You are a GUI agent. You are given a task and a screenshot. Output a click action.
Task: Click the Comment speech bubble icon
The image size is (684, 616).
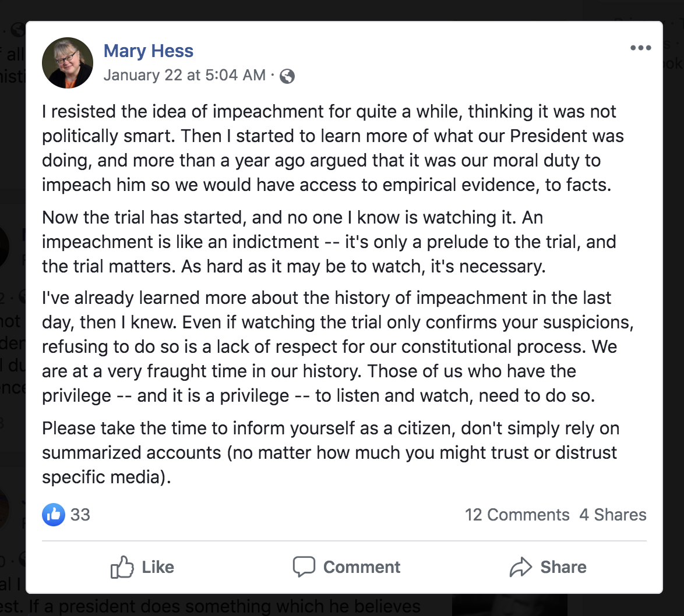tap(304, 567)
